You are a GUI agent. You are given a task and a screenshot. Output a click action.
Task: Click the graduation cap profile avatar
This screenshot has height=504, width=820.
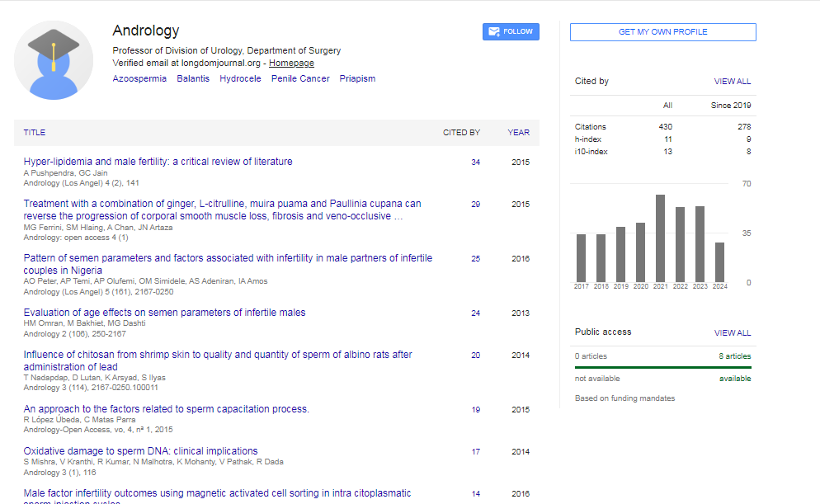[x=54, y=59]
